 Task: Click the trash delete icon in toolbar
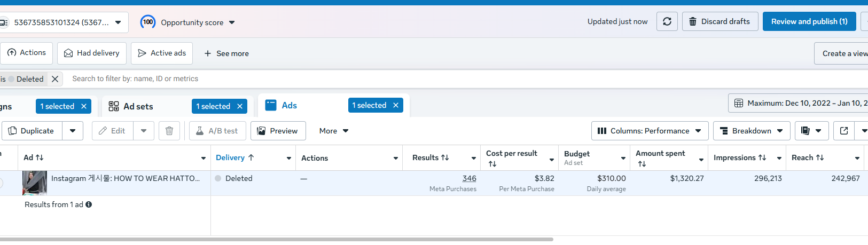coord(169,131)
